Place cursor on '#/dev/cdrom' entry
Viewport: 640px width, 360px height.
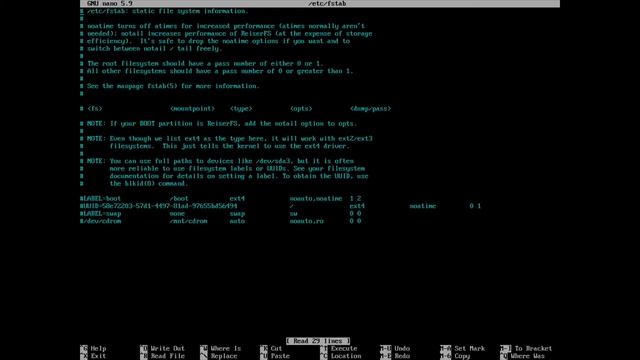[x=101, y=221]
